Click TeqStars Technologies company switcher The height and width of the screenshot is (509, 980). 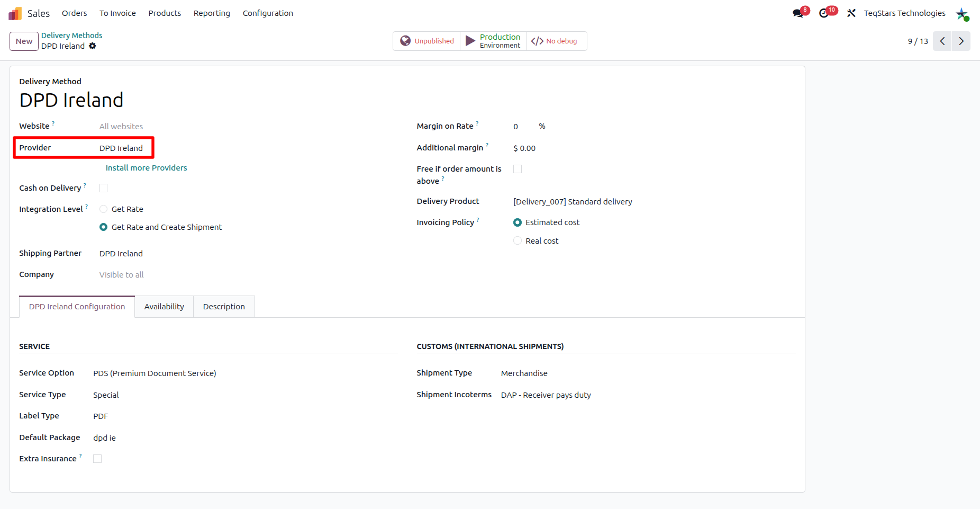tap(904, 13)
